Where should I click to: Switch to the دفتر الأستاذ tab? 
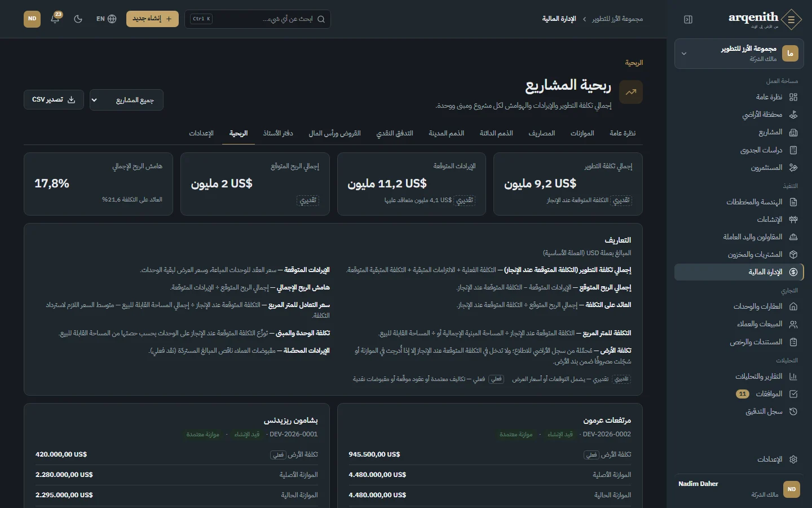pyautogui.click(x=278, y=133)
